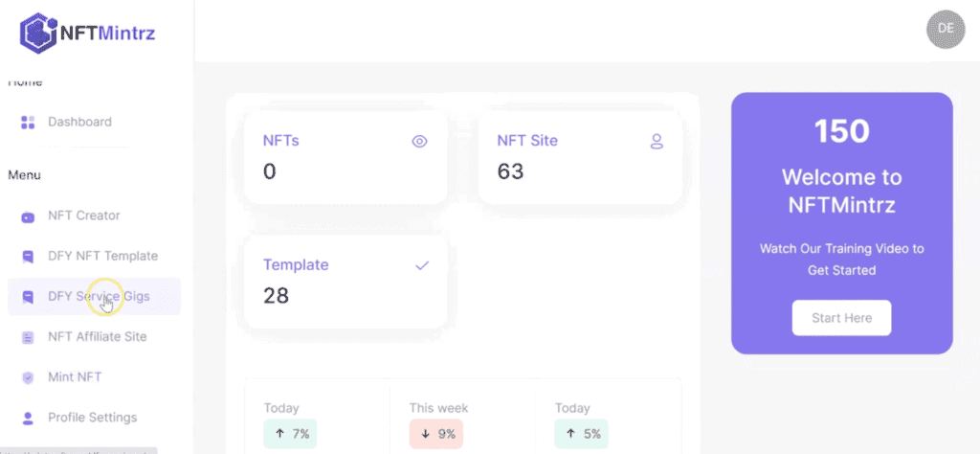Click the checkmark in Template card

click(422, 265)
